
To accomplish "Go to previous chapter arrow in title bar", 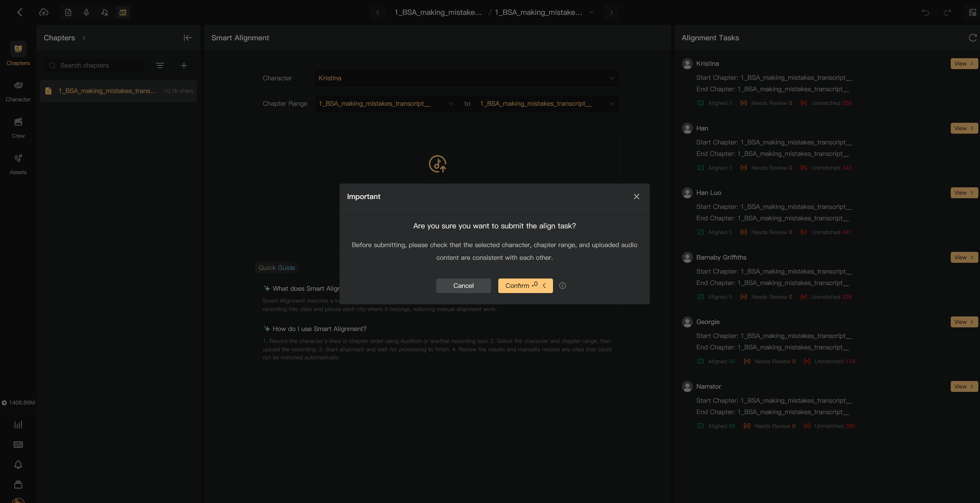I will (378, 12).
